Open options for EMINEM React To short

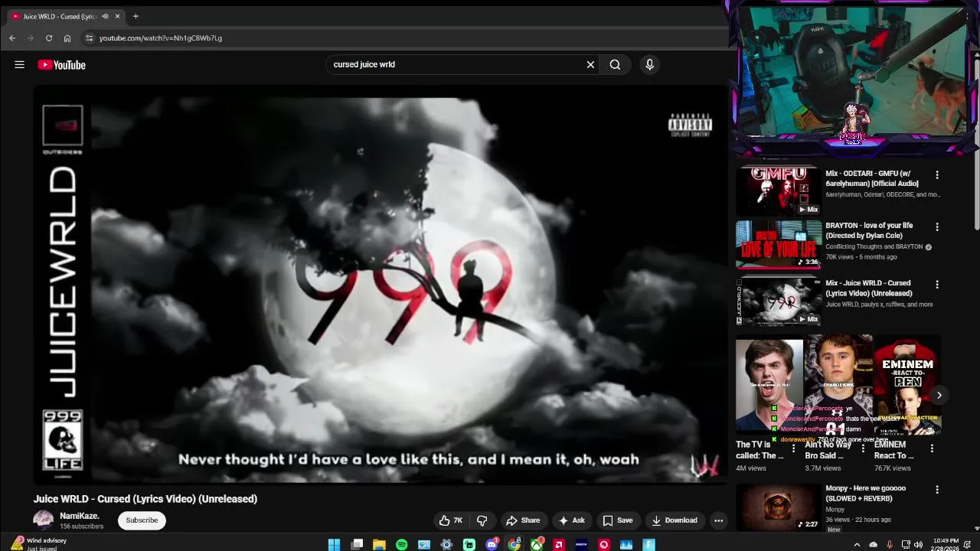(x=932, y=448)
